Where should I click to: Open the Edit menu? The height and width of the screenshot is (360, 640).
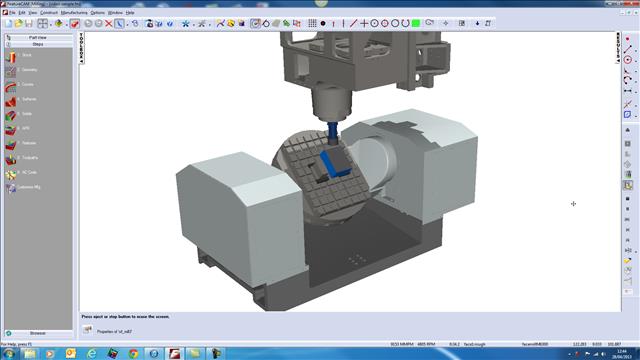(22, 13)
